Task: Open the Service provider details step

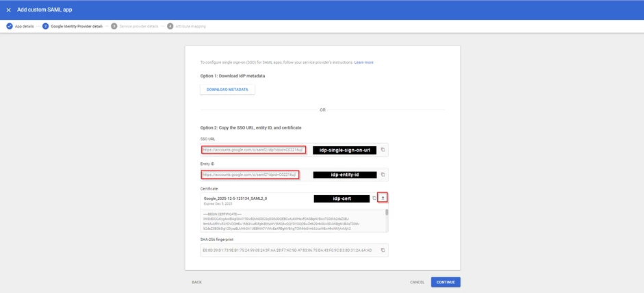Action: coord(135,26)
